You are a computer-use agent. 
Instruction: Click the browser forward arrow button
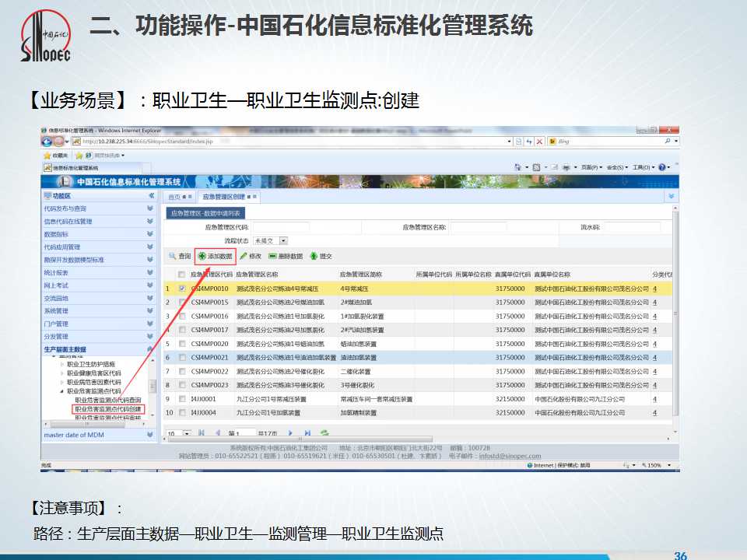(x=59, y=142)
